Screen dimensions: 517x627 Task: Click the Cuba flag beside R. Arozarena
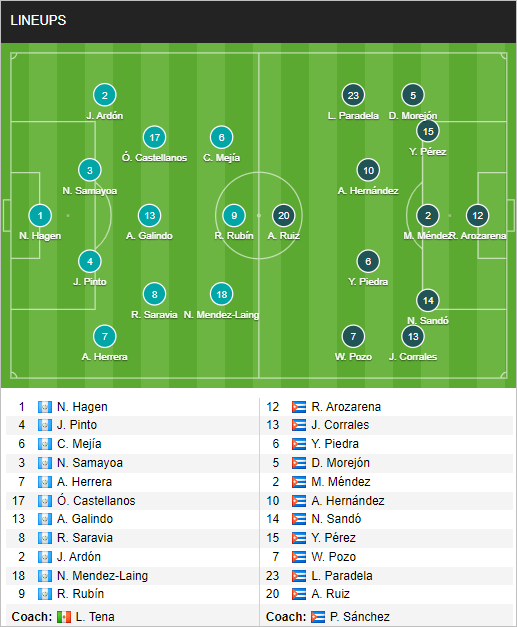pos(299,407)
